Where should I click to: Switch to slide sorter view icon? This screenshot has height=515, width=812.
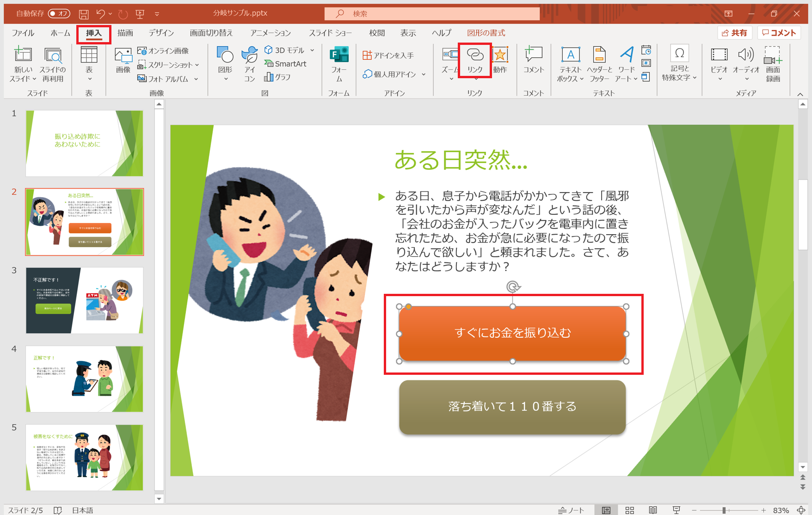tap(629, 510)
